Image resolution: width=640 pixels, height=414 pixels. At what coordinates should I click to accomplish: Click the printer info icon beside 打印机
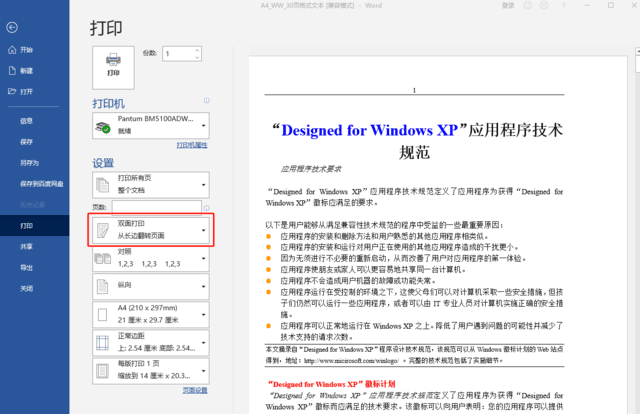[x=207, y=100]
